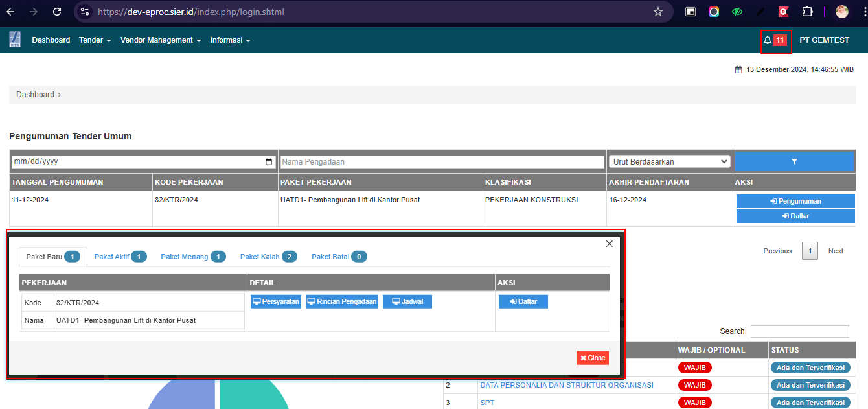868x409 pixels.
Task: Switch to the Paket Menang tab
Action: 192,257
